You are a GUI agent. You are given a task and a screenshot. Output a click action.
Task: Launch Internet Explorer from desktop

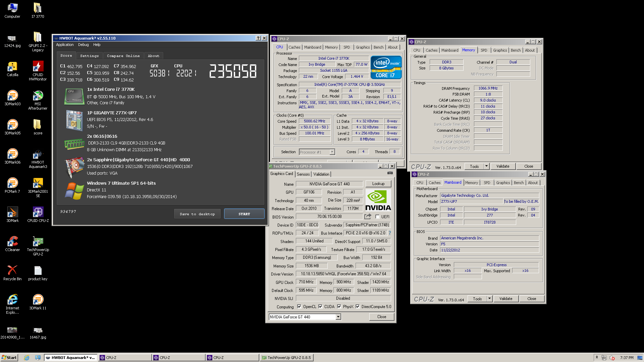pos(12,304)
